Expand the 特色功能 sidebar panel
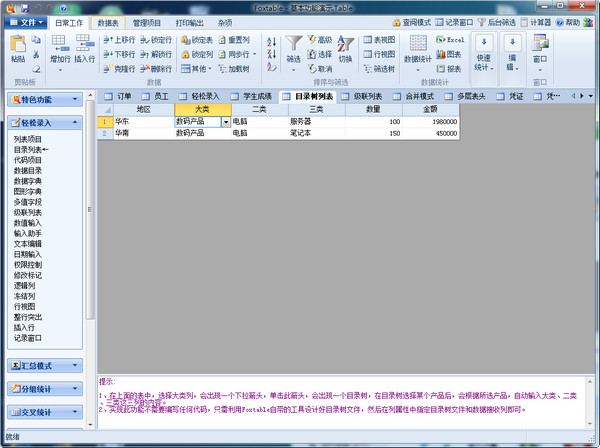 point(46,100)
